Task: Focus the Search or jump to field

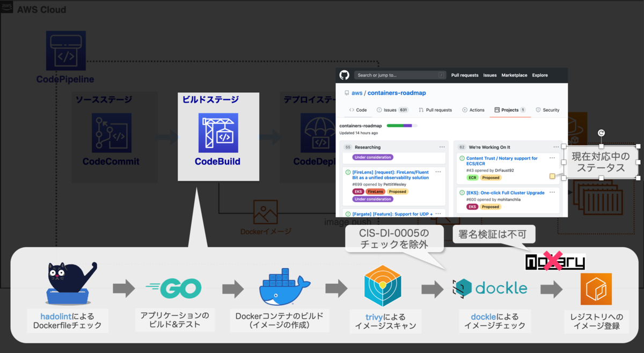Action: click(x=400, y=75)
